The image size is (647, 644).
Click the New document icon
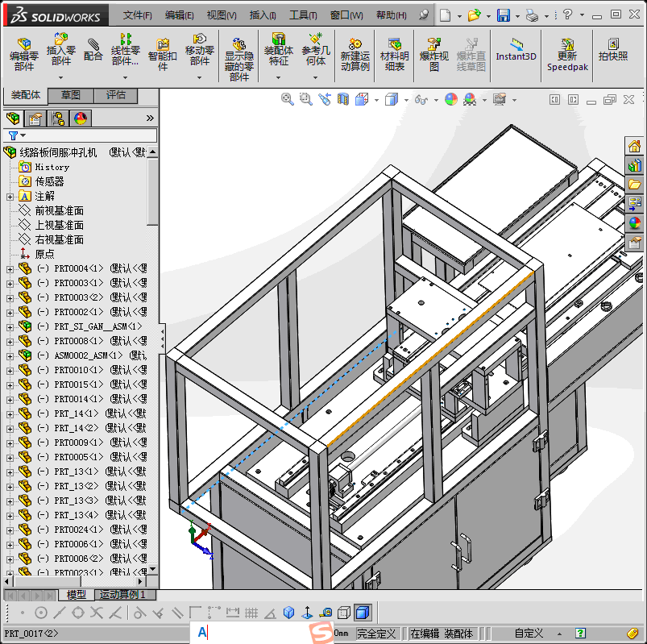click(445, 15)
